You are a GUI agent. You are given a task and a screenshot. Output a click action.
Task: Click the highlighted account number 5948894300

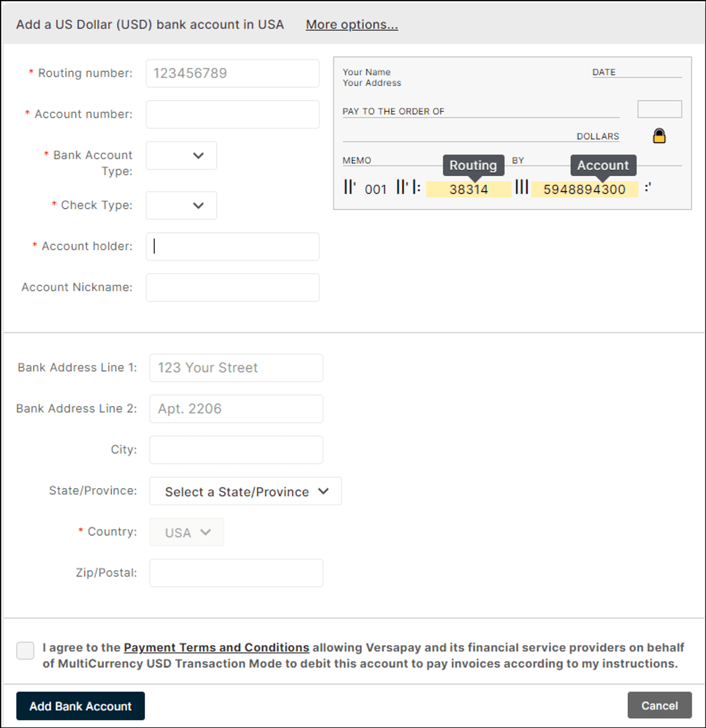click(584, 189)
